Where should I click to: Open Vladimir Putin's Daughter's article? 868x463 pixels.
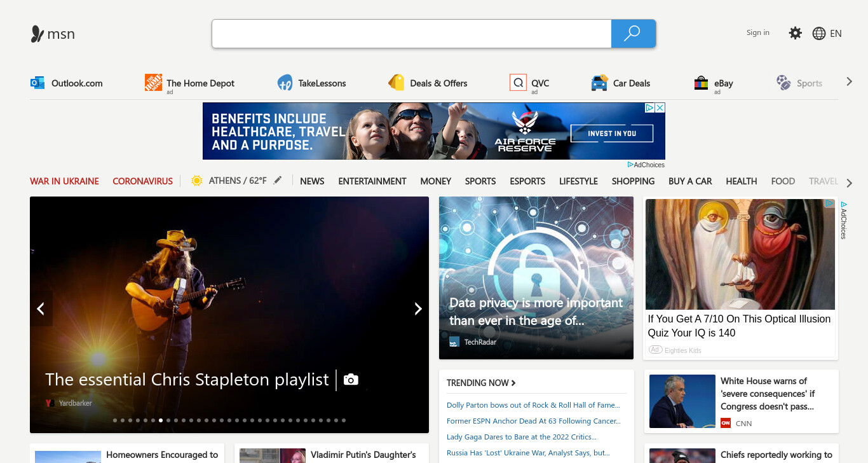(x=363, y=455)
